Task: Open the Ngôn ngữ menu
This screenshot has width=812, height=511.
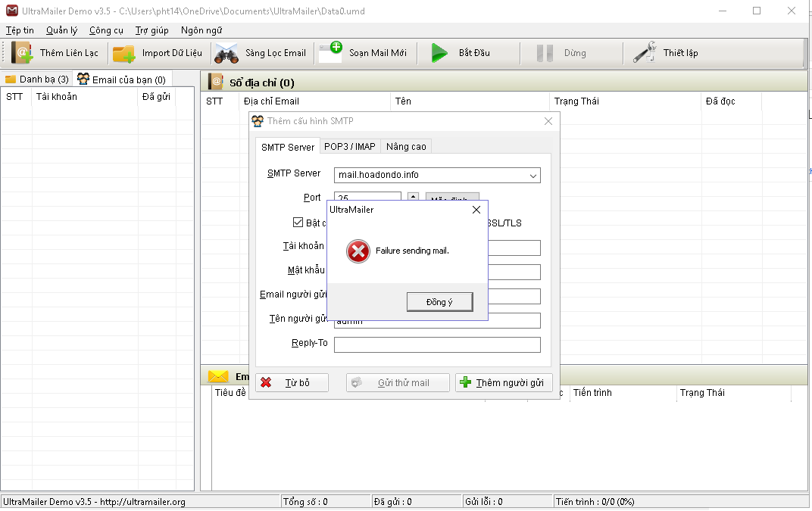Action: click(201, 30)
